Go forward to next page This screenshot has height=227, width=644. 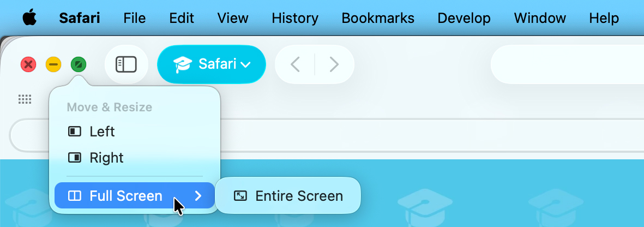tap(334, 64)
